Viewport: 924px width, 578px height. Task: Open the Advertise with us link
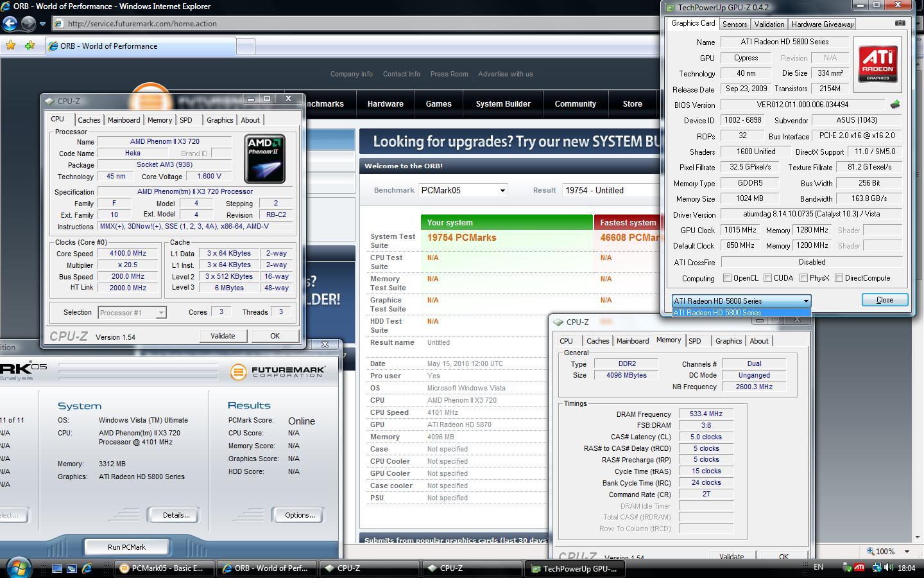click(505, 74)
